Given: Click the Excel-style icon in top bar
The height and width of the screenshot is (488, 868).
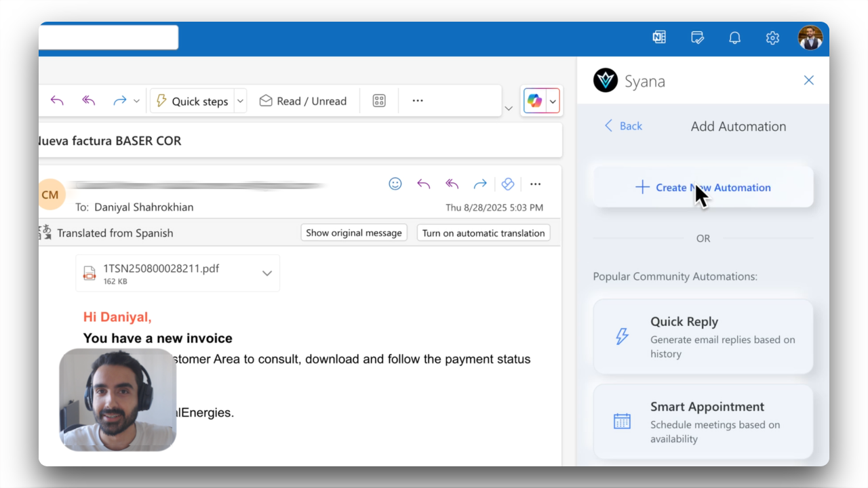Looking at the screenshot, I should (659, 38).
